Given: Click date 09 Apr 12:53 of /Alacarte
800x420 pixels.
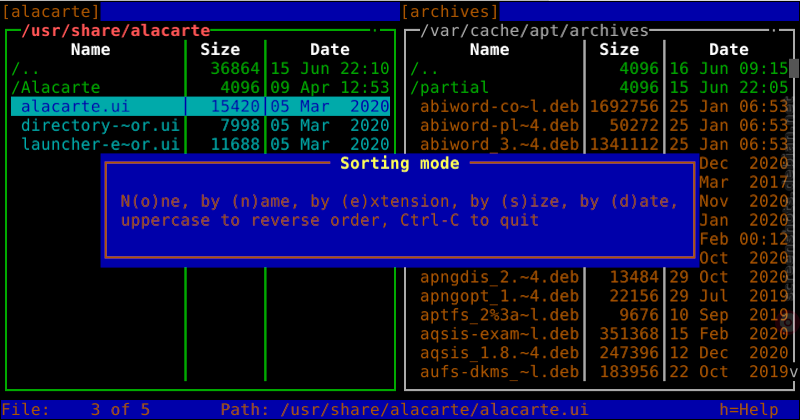Looking at the screenshot, I should click(330, 87).
